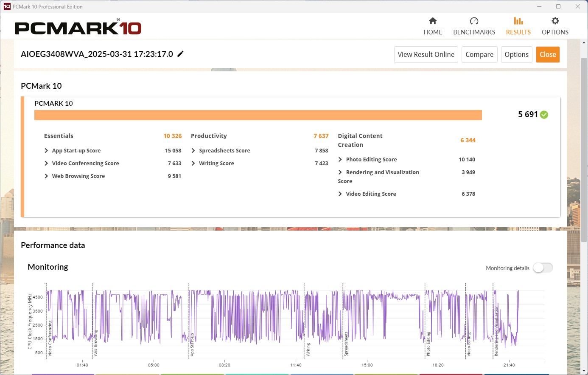
Task: Click the Web Browsing value 9 581
Action: (x=174, y=176)
